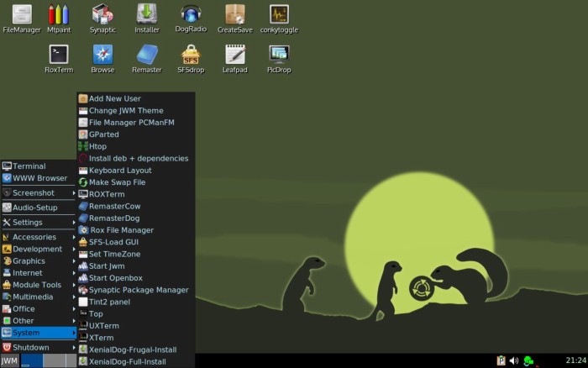Screen dimensions: 588x368
Task: Launch Mtpaint from the desktop
Action: 59,18
